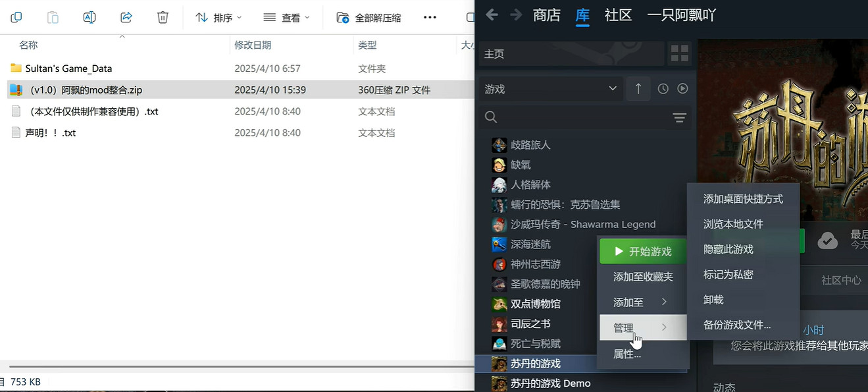Viewport: 868px width, 392px height.
Task: Select the Rename icon in Explorer toolbar
Action: (x=90, y=17)
